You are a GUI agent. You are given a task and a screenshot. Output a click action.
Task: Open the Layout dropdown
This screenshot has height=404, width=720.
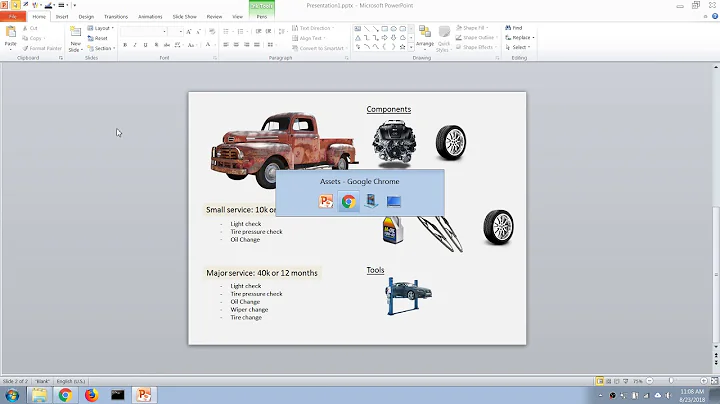[102, 28]
